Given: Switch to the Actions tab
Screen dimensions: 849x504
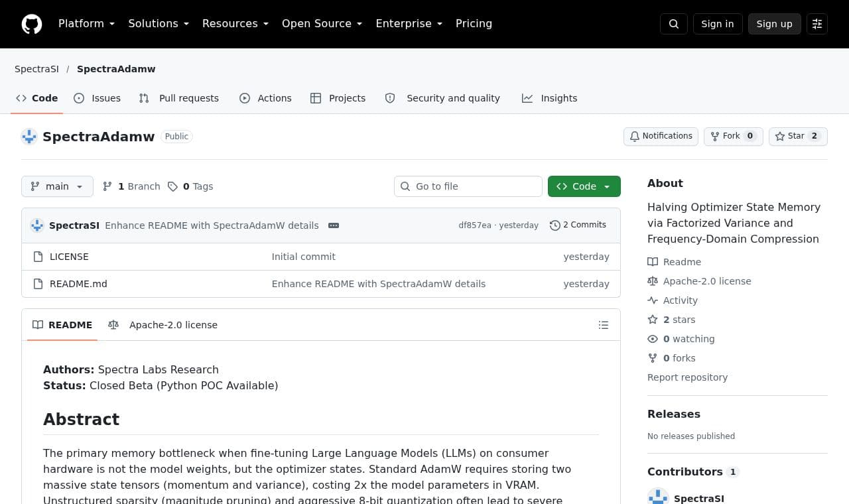Looking at the screenshot, I should (x=265, y=98).
